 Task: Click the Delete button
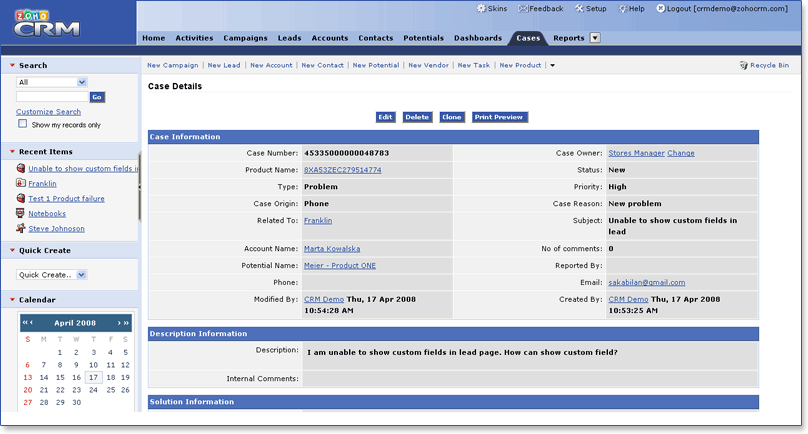point(417,117)
